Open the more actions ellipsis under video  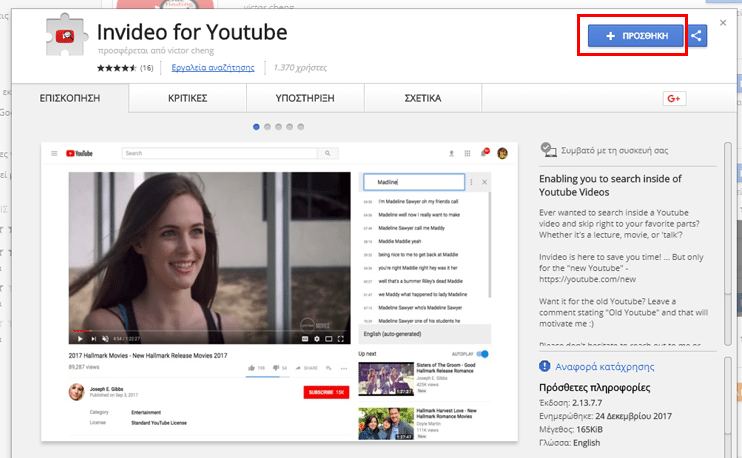[344, 368]
